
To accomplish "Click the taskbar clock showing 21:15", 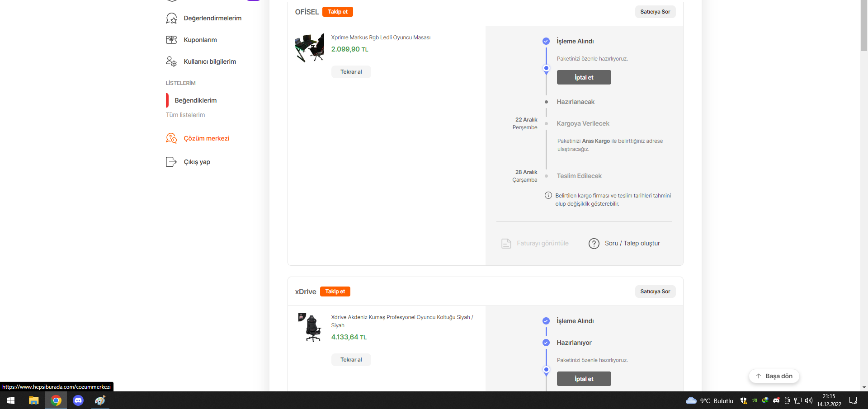I will pos(829,400).
